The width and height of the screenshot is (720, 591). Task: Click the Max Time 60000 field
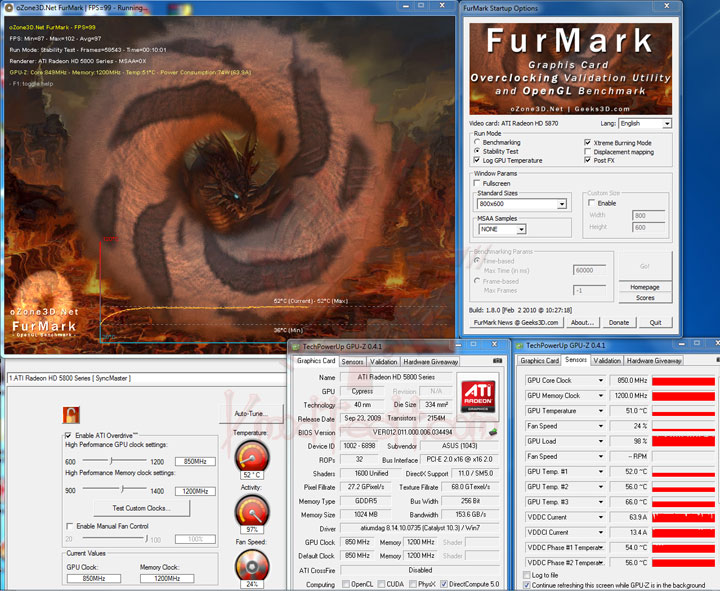[x=590, y=270]
